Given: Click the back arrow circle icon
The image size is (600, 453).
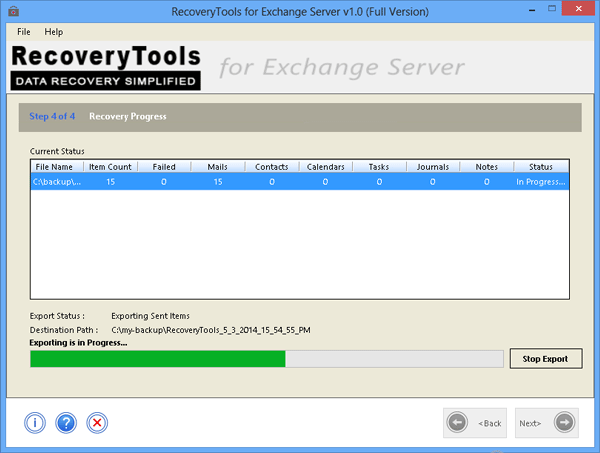Looking at the screenshot, I should pos(457,422).
